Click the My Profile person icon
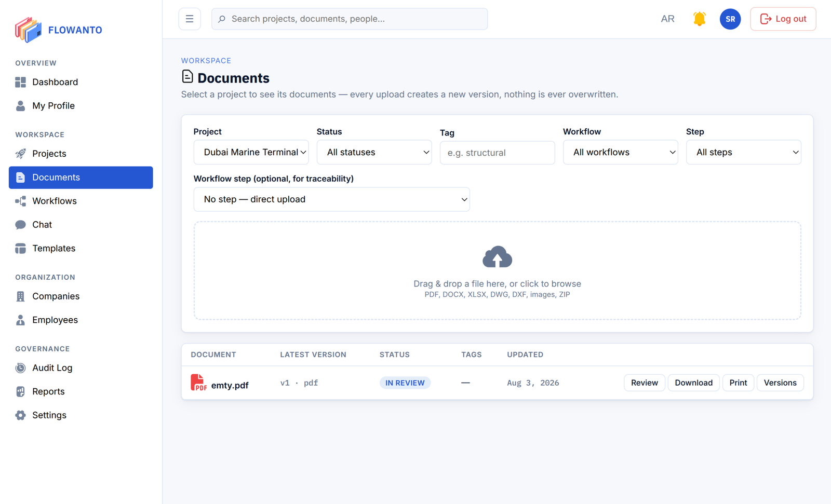The height and width of the screenshot is (504, 831). 20,106
